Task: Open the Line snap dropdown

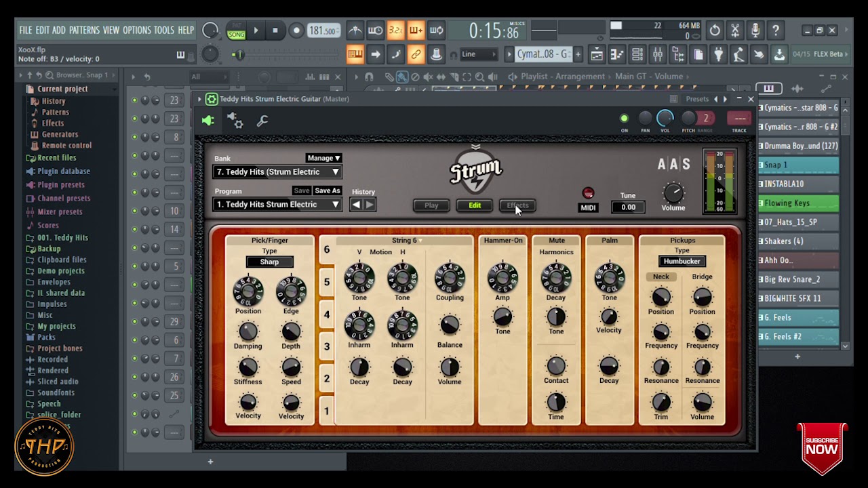Action: pos(477,54)
